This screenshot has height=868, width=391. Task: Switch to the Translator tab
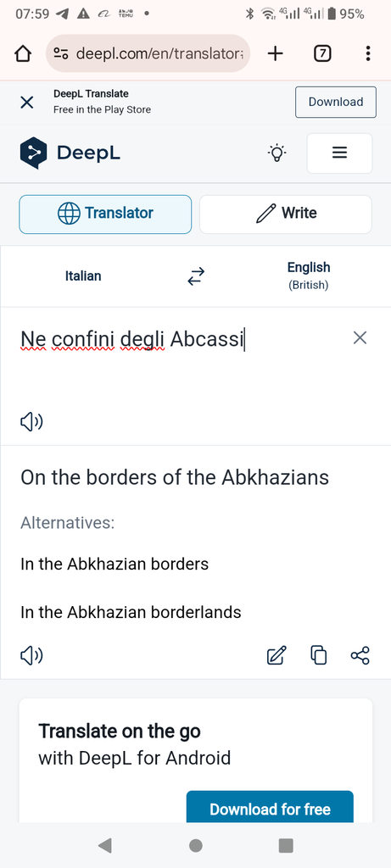click(x=105, y=214)
